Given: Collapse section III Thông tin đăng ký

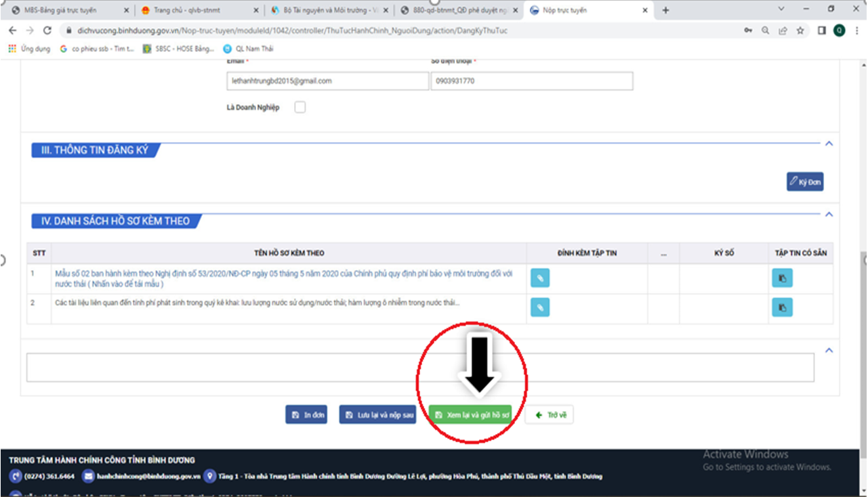Looking at the screenshot, I should tap(828, 144).
